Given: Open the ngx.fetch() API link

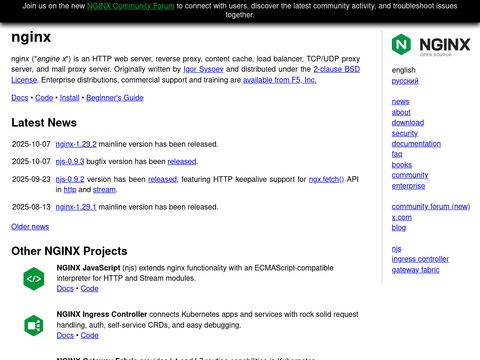Looking at the screenshot, I should point(326,179).
